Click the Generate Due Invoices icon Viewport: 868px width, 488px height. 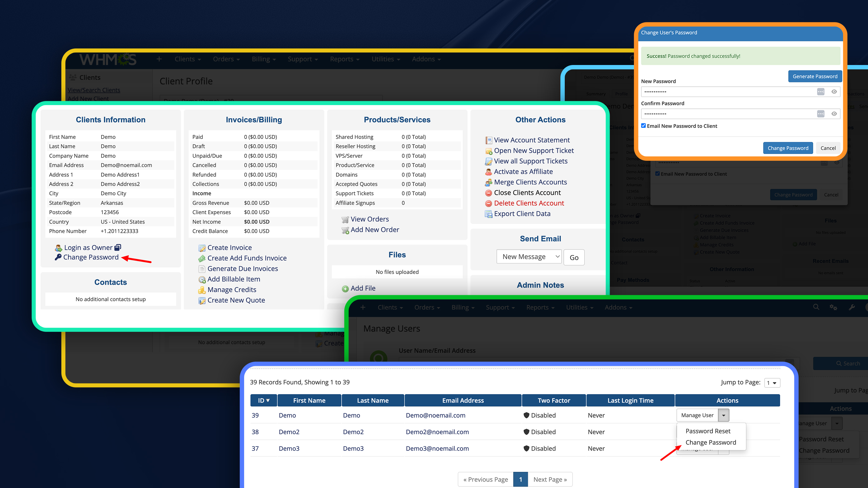[202, 269]
